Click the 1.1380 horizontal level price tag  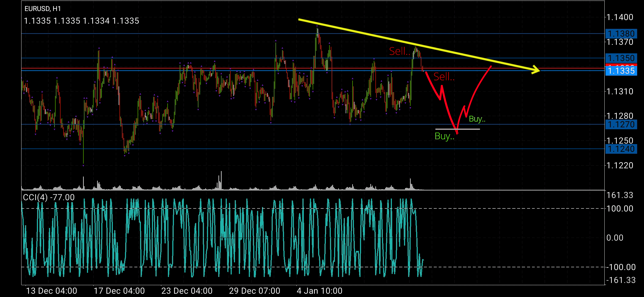[x=621, y=34]
